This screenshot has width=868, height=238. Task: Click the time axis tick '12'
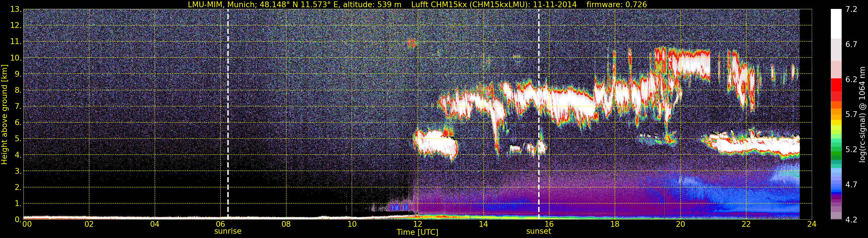pos(417,224)
